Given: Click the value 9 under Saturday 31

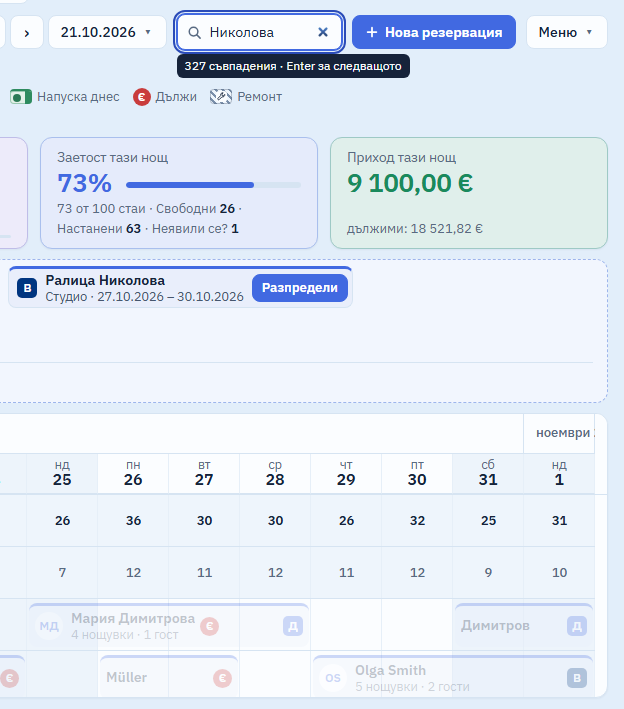Looking at the screenshot, I should 488,572.
